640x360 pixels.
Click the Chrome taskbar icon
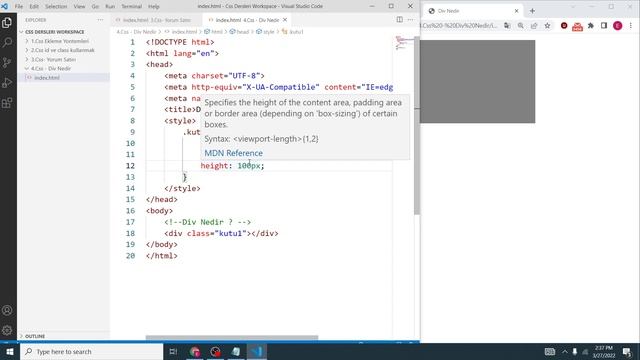click(x=195, y=351)
